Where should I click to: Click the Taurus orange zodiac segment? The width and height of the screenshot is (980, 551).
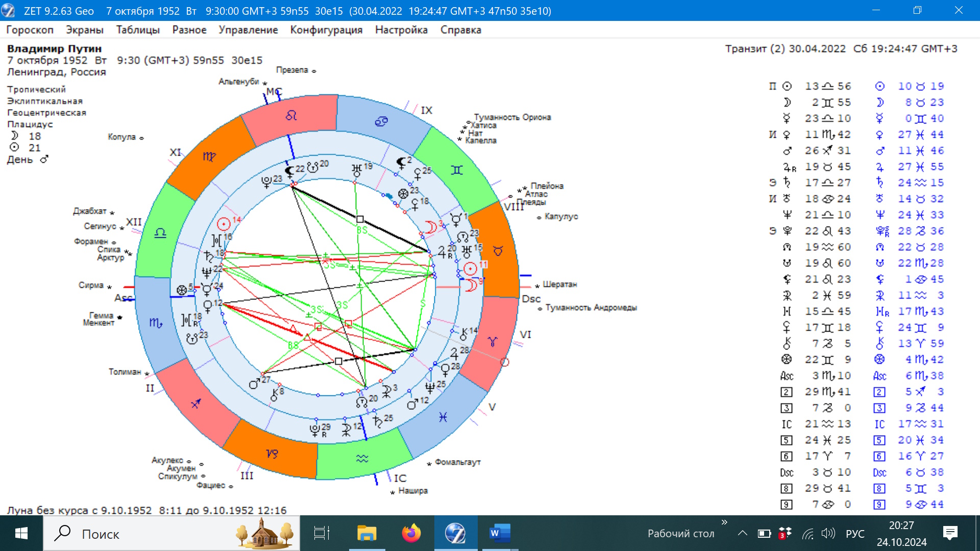click(498, 251)
